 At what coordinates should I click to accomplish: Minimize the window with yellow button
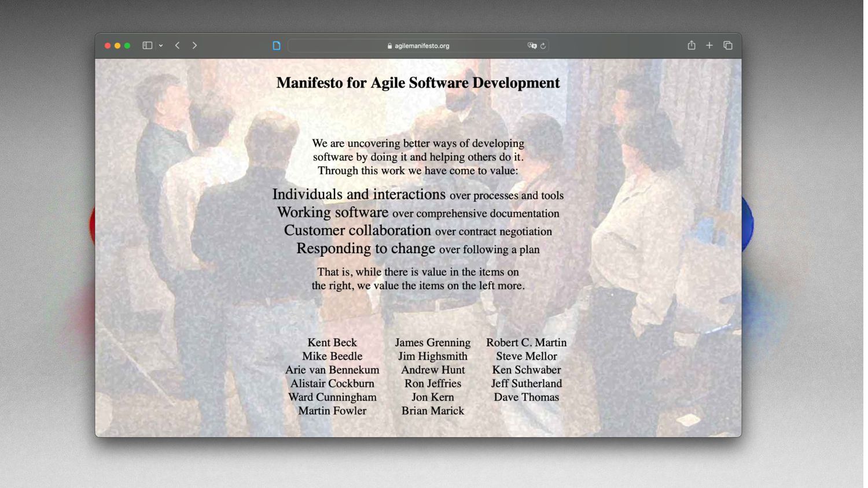coord(117,46)
